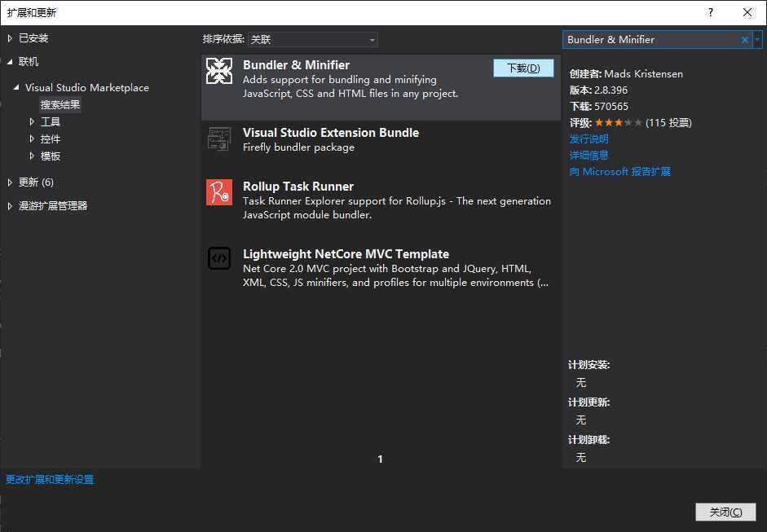Screen dimensions: 767x532
Task: Clear the search box with X icon
Action: (x=744, y=40)
